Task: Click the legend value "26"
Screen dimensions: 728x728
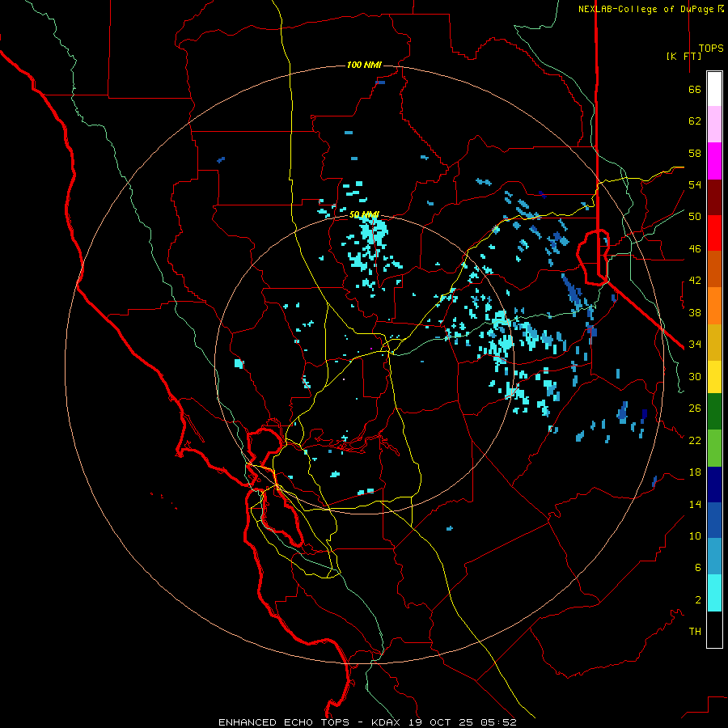Action: [x=695, y=408]
